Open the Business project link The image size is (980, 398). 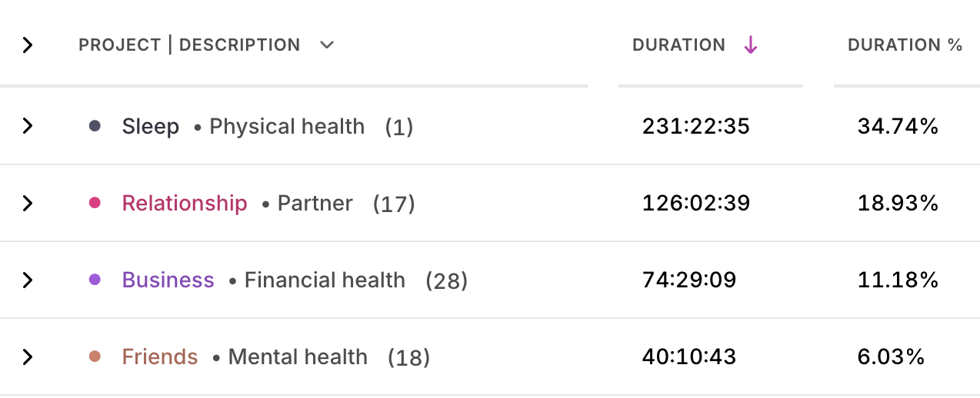tap(168, 280)
